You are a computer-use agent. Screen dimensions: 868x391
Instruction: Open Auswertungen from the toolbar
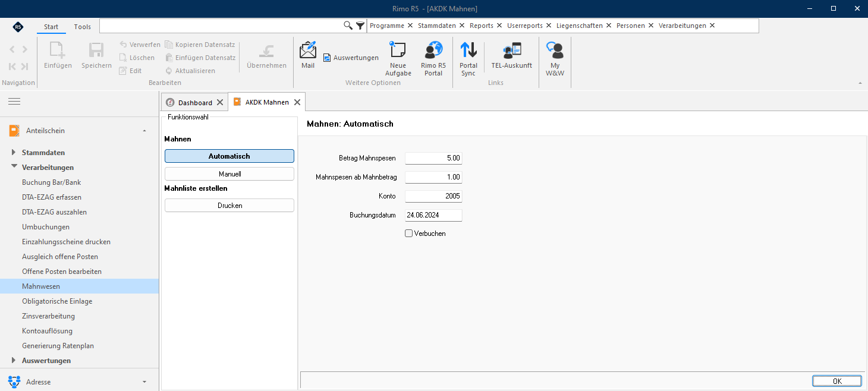(351, 58)
